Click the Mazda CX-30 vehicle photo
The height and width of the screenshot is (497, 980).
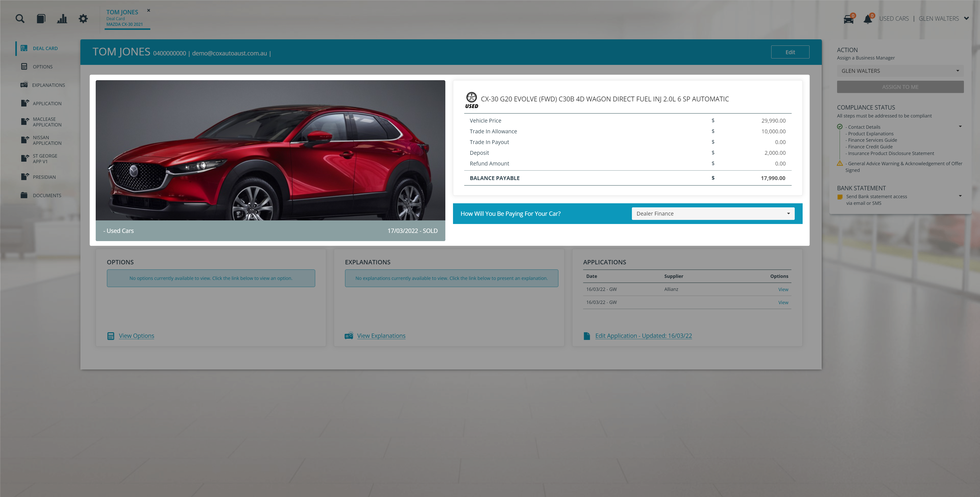tap(270, 150)
